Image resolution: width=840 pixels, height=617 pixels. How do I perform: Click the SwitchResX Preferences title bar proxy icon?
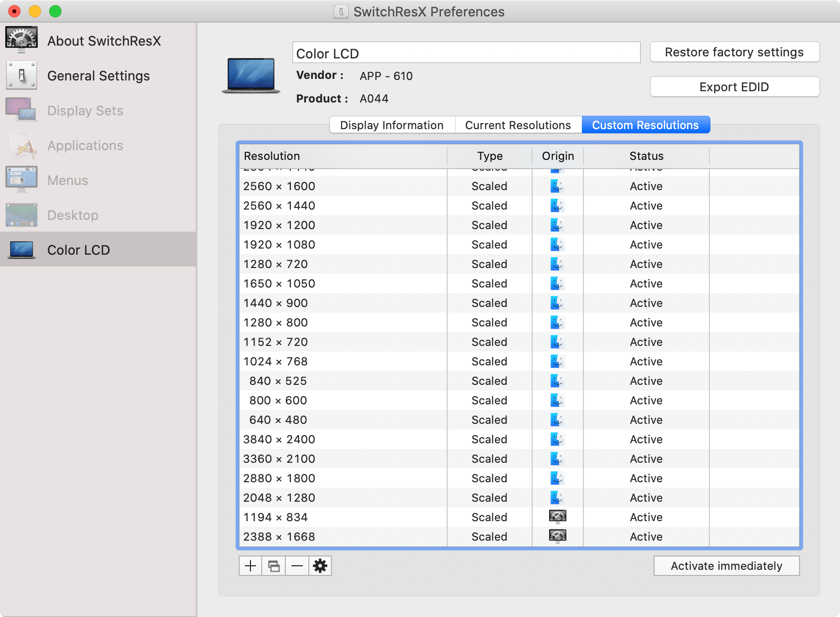(x=341, y=11)
